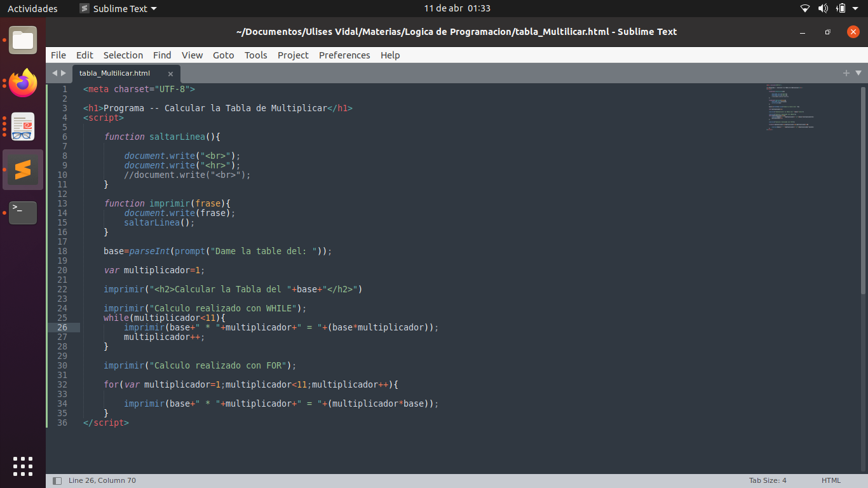
Task: Open the Project menu
Action: [x=293, y=55]
